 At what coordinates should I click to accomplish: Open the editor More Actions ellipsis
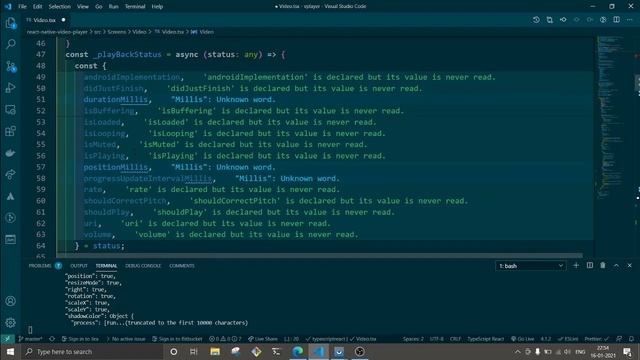(630, 20)
